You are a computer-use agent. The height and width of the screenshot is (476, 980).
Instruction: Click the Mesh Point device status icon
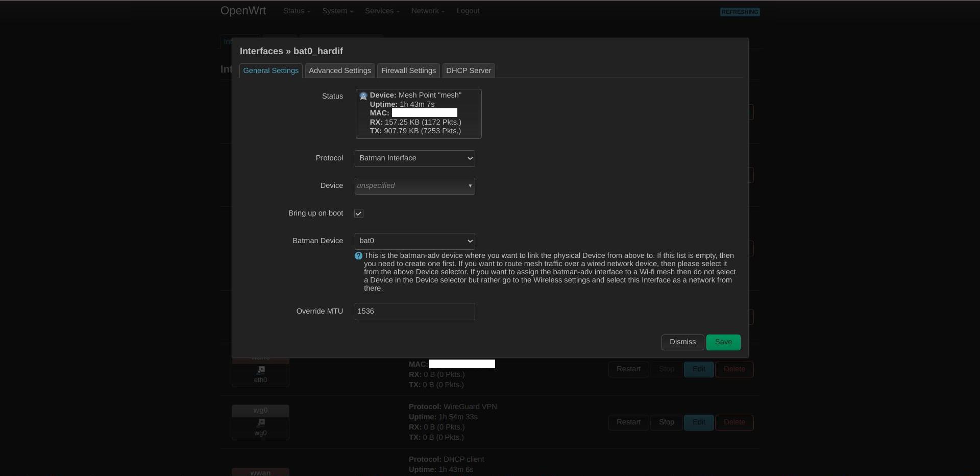pos(363,96)
